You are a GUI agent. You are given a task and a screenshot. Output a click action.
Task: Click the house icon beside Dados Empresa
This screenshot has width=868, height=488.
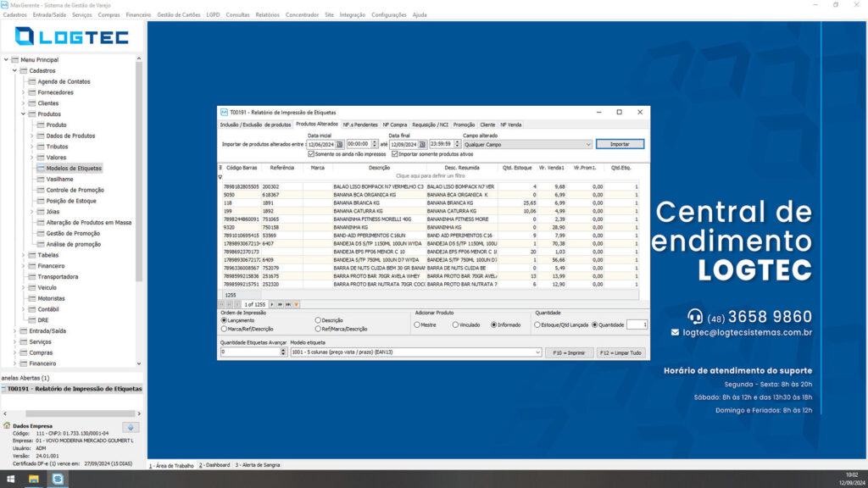click(7, 425)
